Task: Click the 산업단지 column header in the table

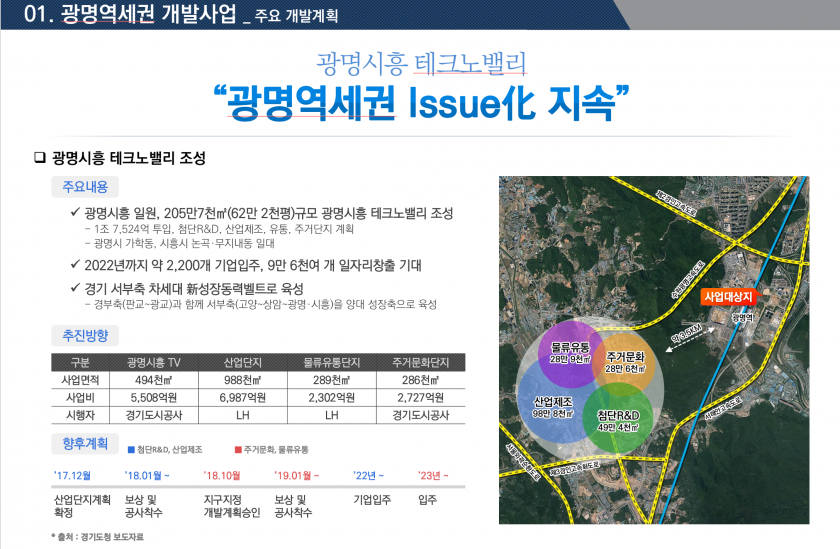Action: [x=242, y=361]
